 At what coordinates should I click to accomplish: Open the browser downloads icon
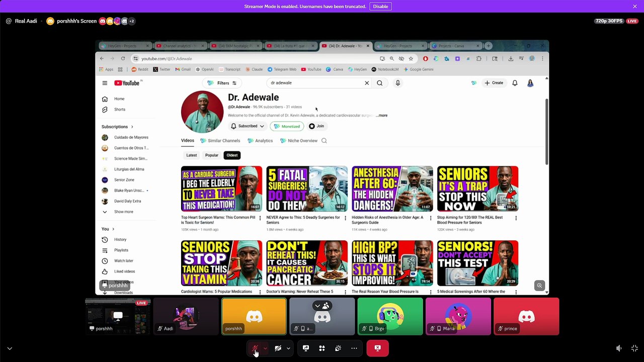tap(511, 58)
